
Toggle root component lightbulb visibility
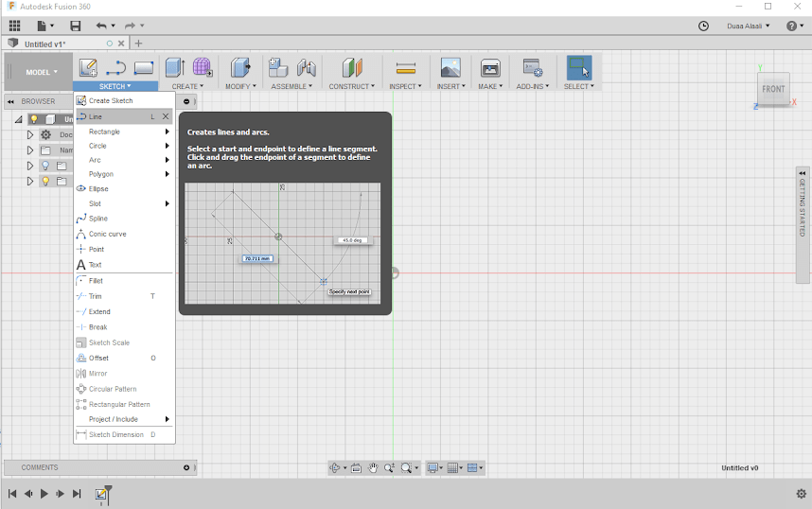pos(34,119)
